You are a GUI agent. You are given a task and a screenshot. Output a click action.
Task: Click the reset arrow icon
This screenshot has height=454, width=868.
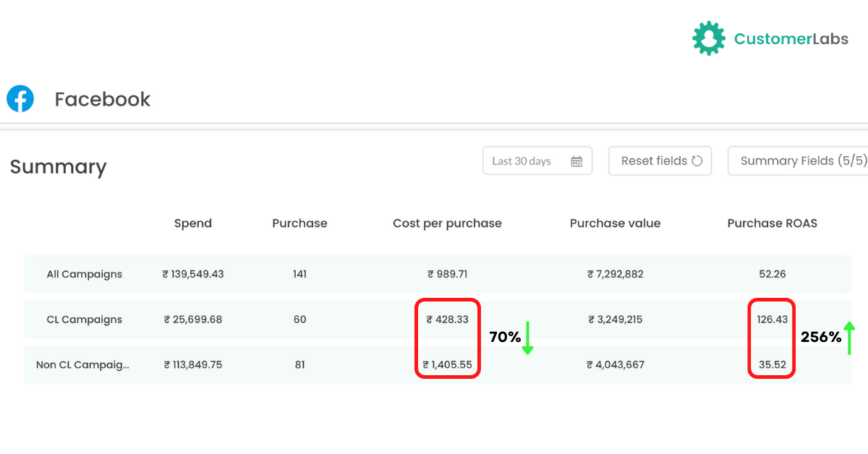click(697, 160)
